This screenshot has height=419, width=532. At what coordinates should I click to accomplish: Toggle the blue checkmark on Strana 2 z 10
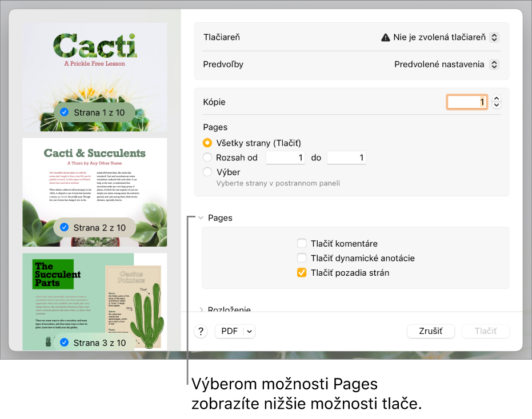pos(64,227)
